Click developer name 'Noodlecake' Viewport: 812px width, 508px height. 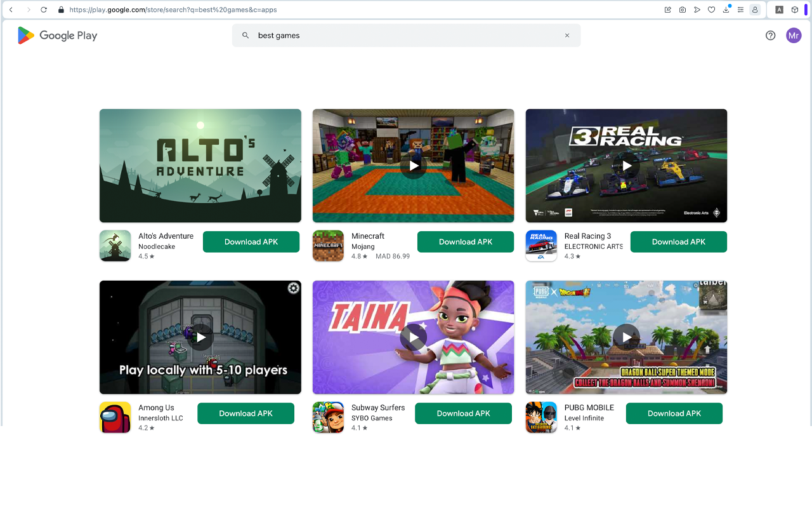click(157, 246)
